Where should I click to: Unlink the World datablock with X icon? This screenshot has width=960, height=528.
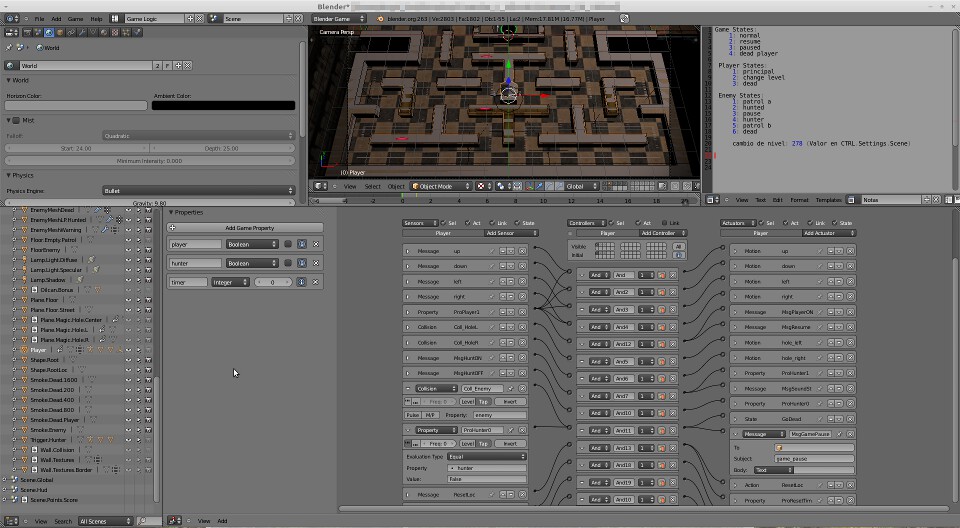[187, 66]
